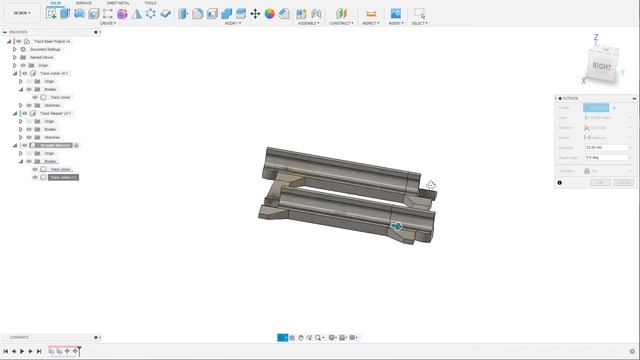Open the Create dropdown menu
Image resolution: width=640 pixels, height=360 pixels.
pyautogui.click(x=108, y=23)
